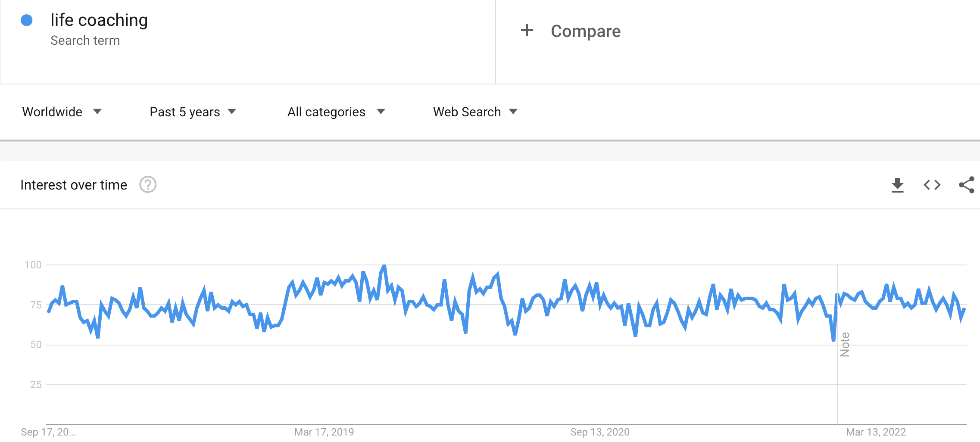Click the Search term label
This screenshot has width=980, height=442.
tap(85, 40)
